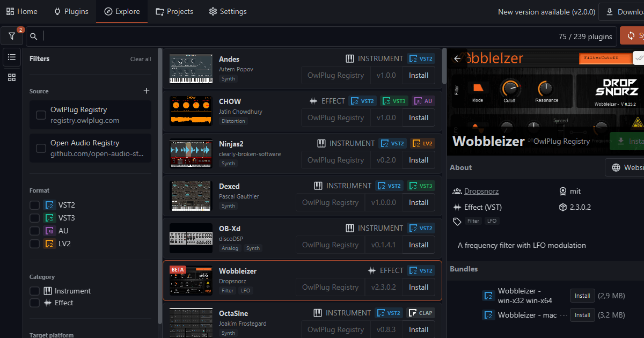Go to the Home tab
This screenshot has width=644, height=338.
tap(22, 11)
